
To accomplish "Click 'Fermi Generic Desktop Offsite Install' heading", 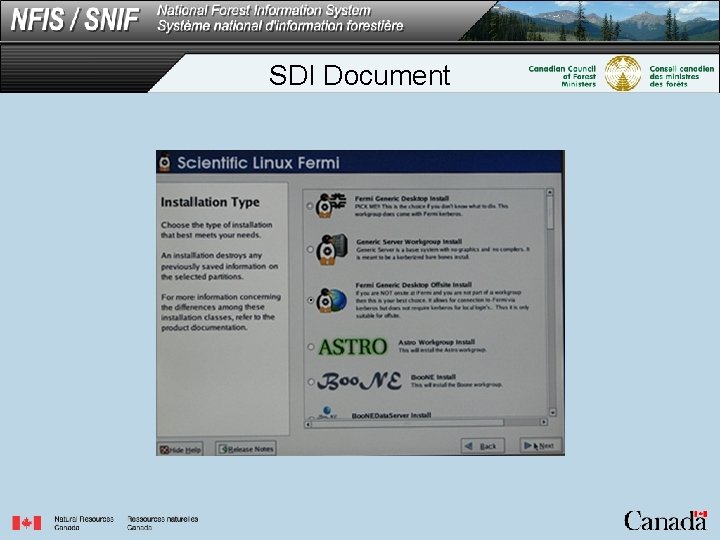I will coord(413,285).
